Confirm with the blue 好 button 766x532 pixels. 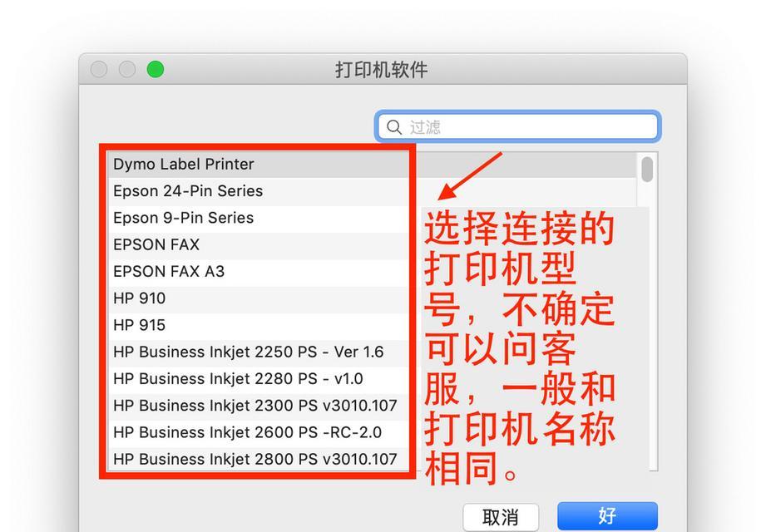tap(607, 516)
